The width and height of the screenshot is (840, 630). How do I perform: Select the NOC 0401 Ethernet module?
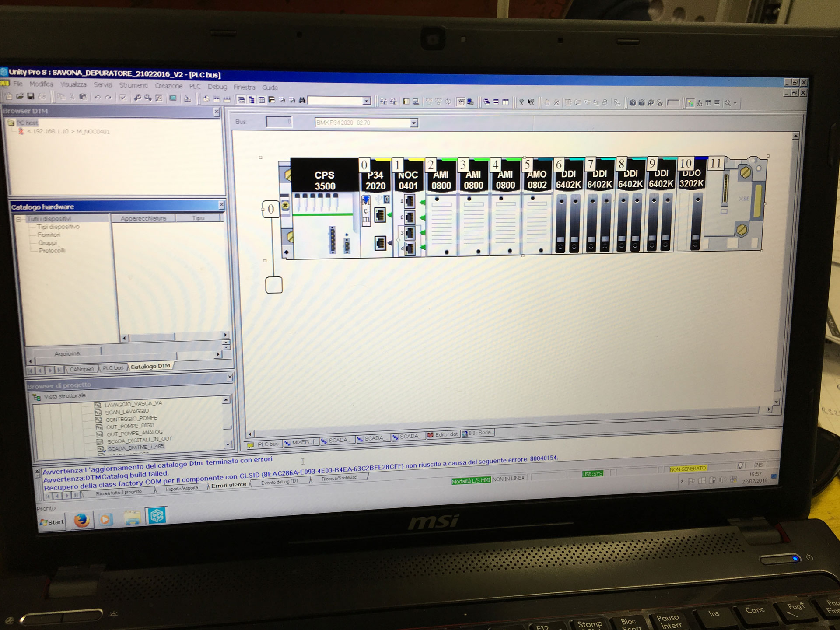pyautogui.click(x=408, y=207)
